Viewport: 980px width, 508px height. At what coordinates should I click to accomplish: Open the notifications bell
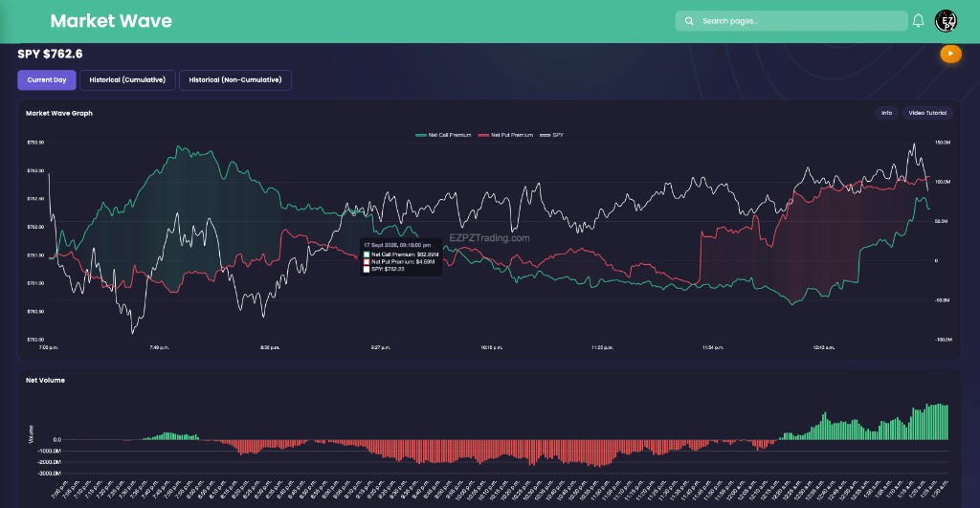tap(918, 21)
